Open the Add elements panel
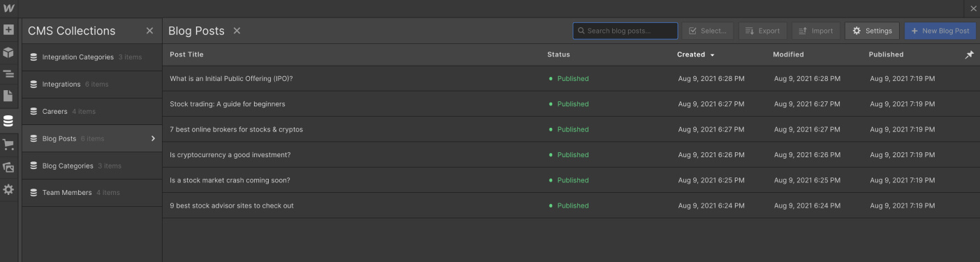Screen dimensions: 980x262 (8, 30)
